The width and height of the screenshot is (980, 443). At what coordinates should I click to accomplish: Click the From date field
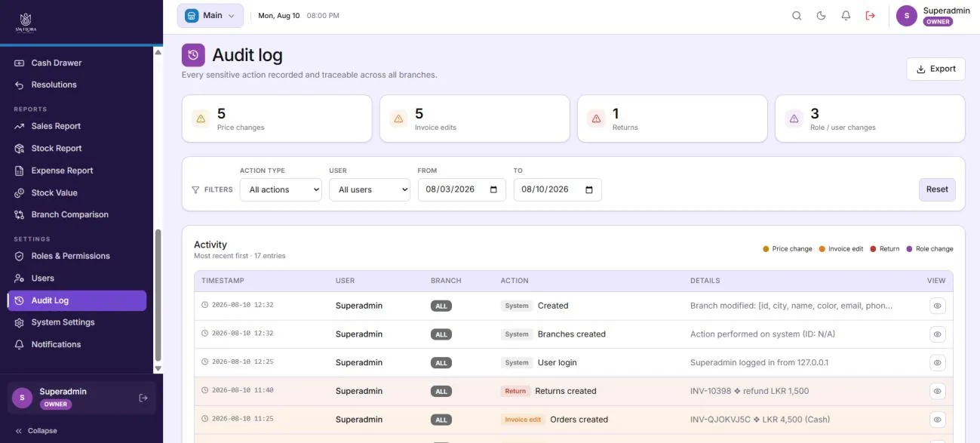click(x=462, y=189)
